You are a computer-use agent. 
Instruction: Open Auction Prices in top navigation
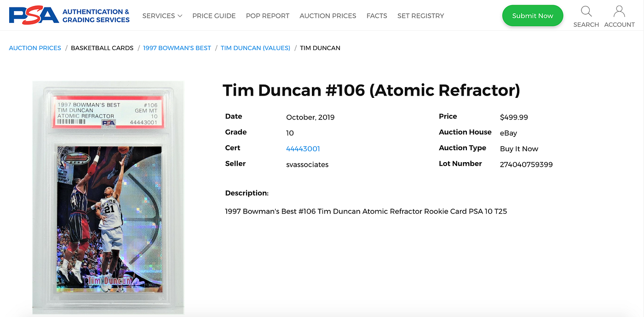pos(328,16)
